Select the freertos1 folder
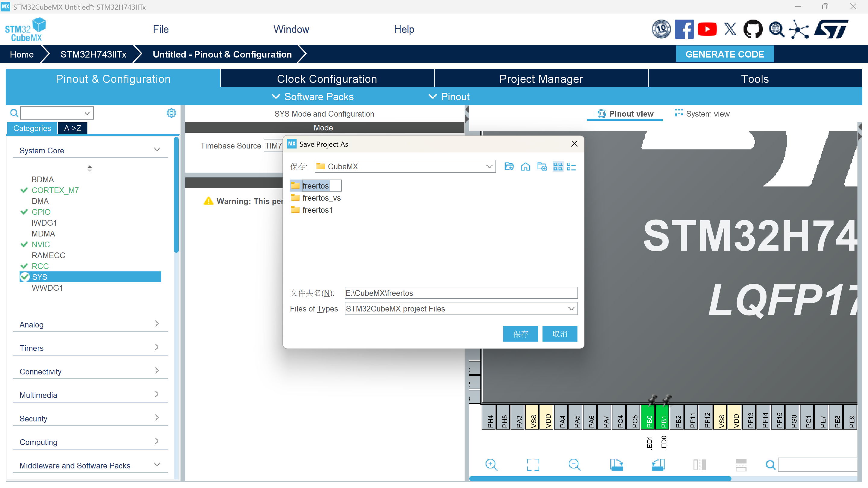This screenshot has height=488, width=868. [312, 210]
